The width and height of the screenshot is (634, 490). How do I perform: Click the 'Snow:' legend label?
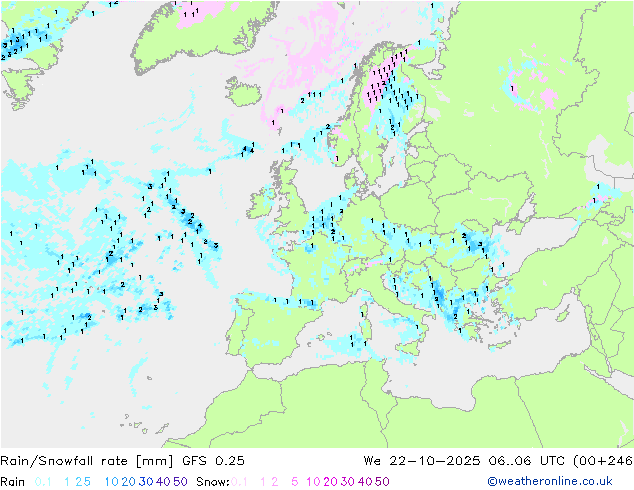pyautogui.click(x=213, y=482)
